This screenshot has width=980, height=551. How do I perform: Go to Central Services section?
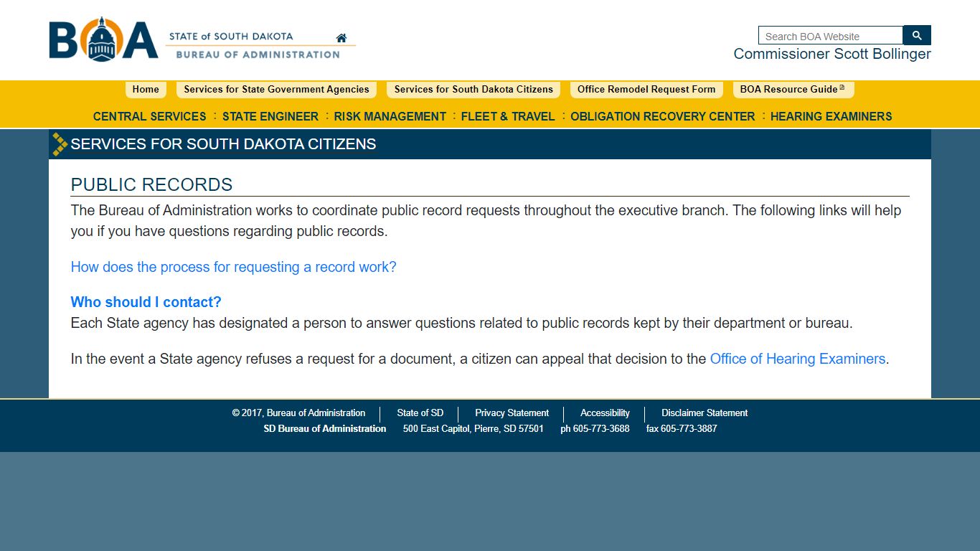tap(150, 116)
